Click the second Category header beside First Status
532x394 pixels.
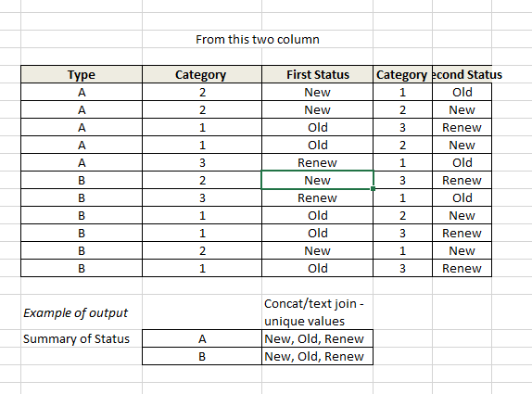coord(402,74)
